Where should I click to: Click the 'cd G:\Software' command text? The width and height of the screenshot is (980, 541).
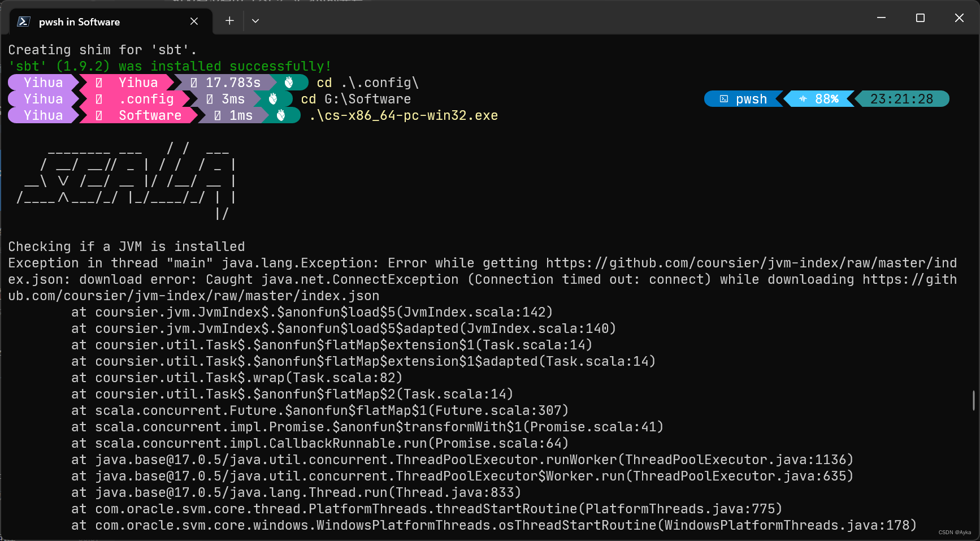[x=355, y=99]
